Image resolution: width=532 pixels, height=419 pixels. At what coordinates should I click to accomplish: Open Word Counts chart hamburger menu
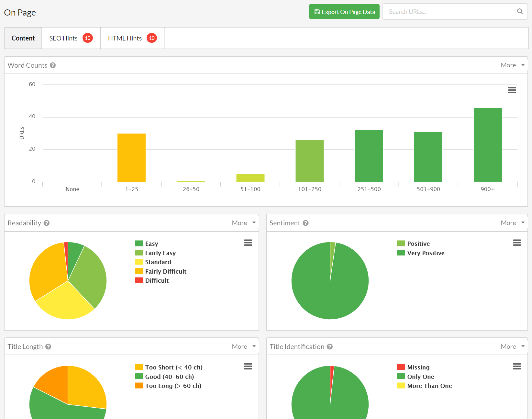pyautogui.click(x=512, y=90)
